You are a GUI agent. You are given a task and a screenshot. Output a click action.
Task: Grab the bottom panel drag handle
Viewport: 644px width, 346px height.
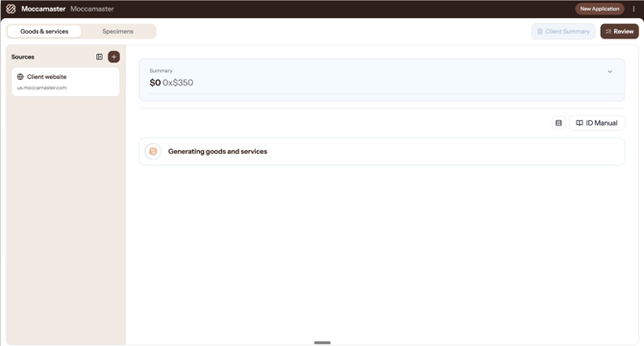(322, 342)
